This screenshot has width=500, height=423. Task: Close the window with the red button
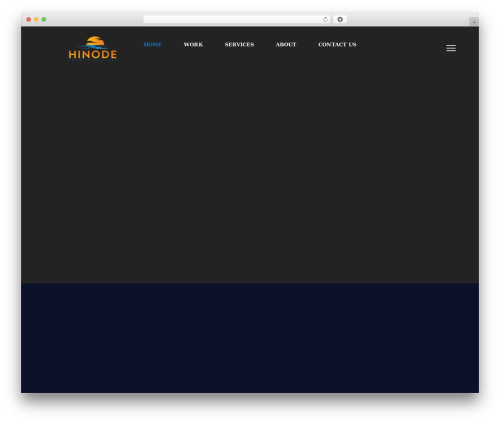[x=29, y=19]
